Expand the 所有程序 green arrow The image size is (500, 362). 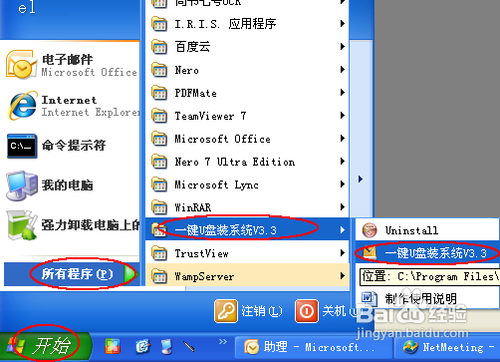click(x=130, y=274)
